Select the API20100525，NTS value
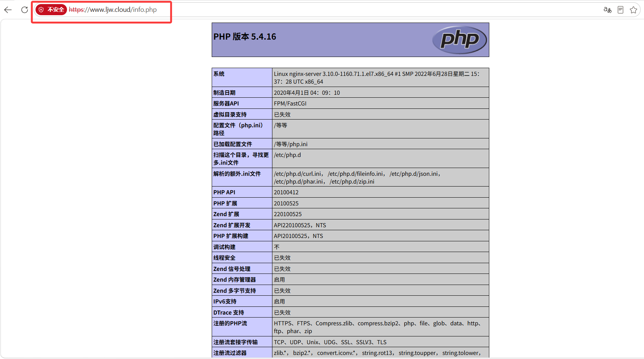This screenshot has width=644, height=359. (299, 236)
